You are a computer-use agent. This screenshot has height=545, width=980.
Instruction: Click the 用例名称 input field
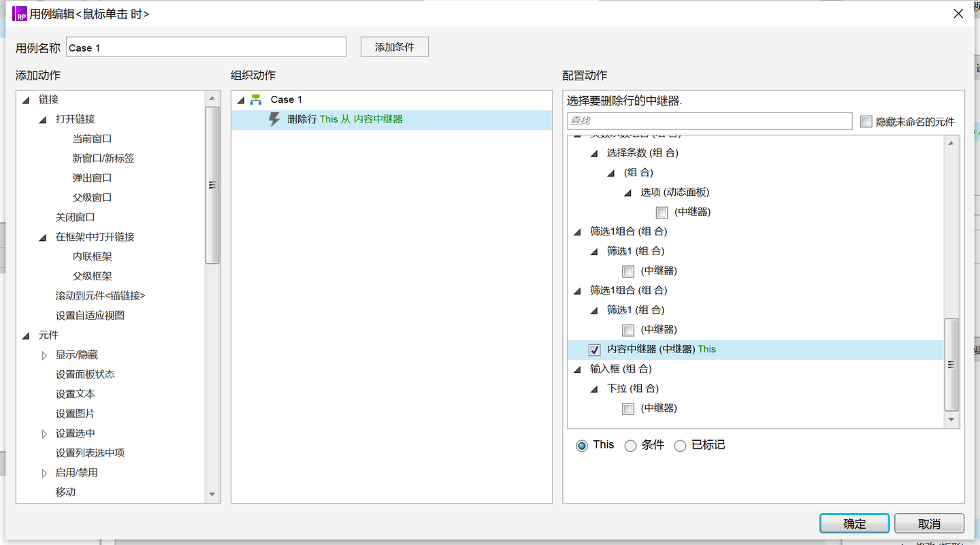click(206, 47)
